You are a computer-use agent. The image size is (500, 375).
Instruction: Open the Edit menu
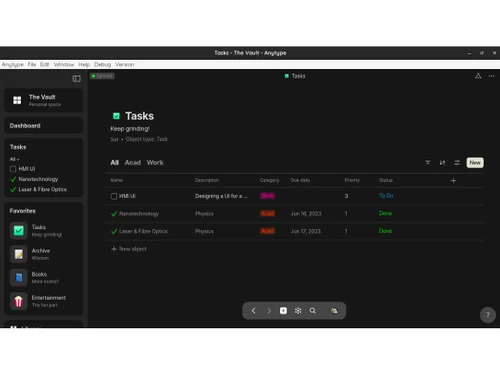tap(45, 64)
